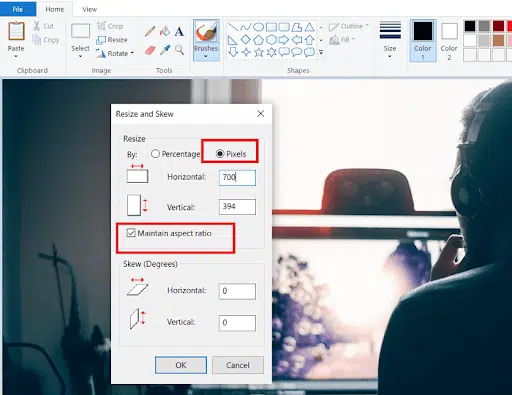512x395 pixels.
Task: Choose the Up arrow shape
Action: click(309, 40)
